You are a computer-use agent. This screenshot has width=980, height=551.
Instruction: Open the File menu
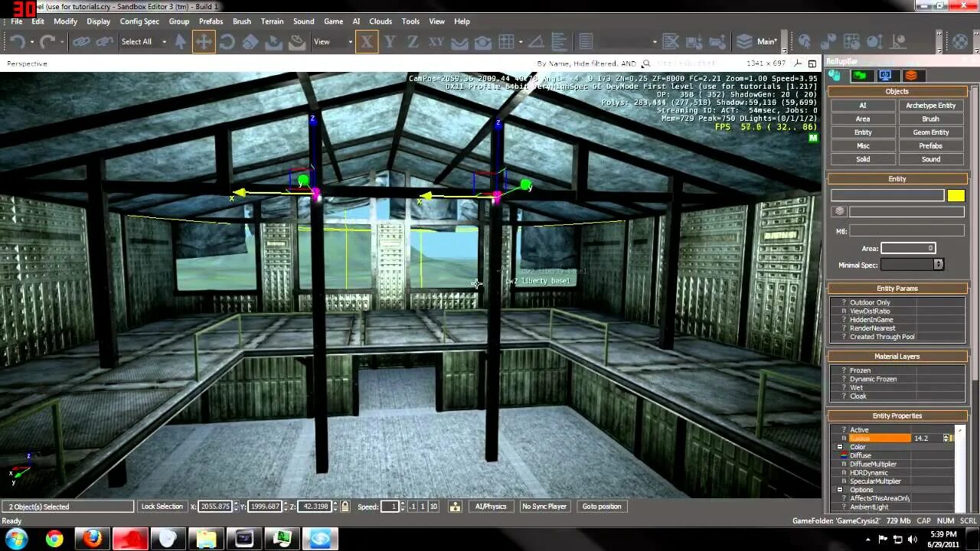pyautogui.click(x=16, y=21)
